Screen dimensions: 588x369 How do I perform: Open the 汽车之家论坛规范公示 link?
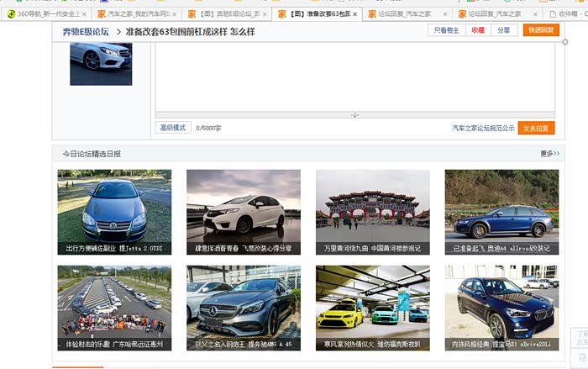(483, 129)
